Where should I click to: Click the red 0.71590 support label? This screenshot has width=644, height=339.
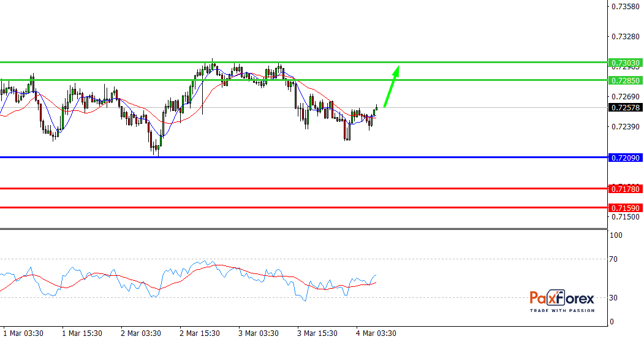(x=626, y=208)
